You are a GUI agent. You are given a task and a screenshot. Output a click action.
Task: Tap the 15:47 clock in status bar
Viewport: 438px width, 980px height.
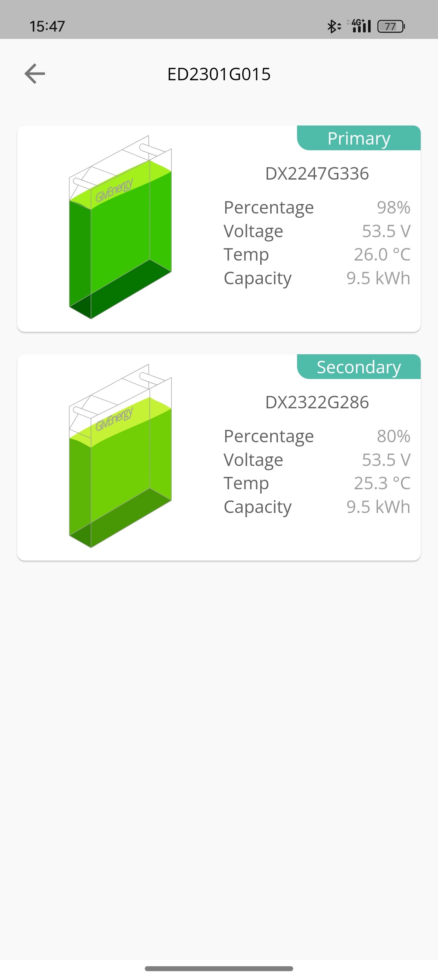47,26
